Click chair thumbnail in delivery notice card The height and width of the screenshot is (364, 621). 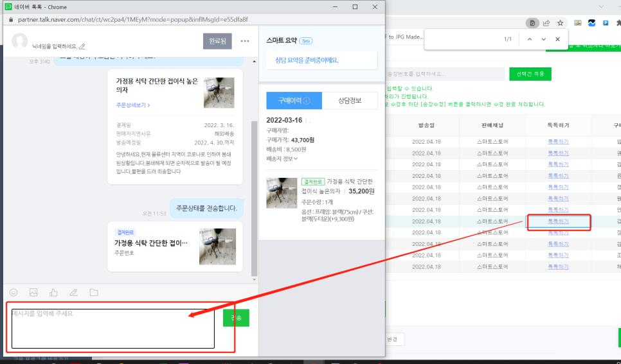pos(219,92)
